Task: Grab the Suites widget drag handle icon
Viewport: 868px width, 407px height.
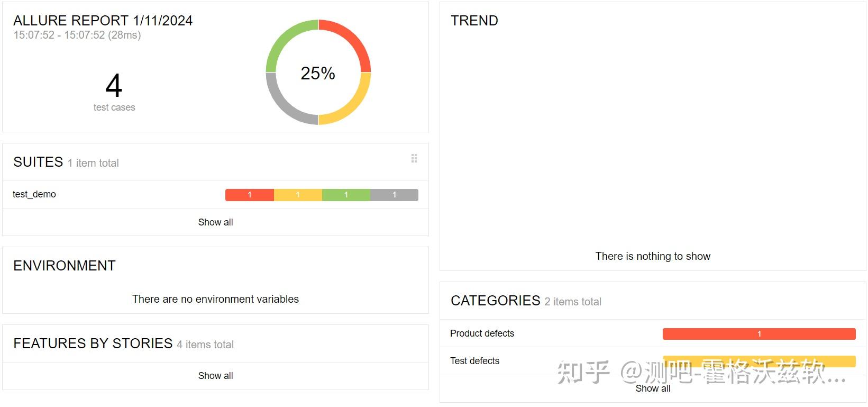Action: point(414,158)
